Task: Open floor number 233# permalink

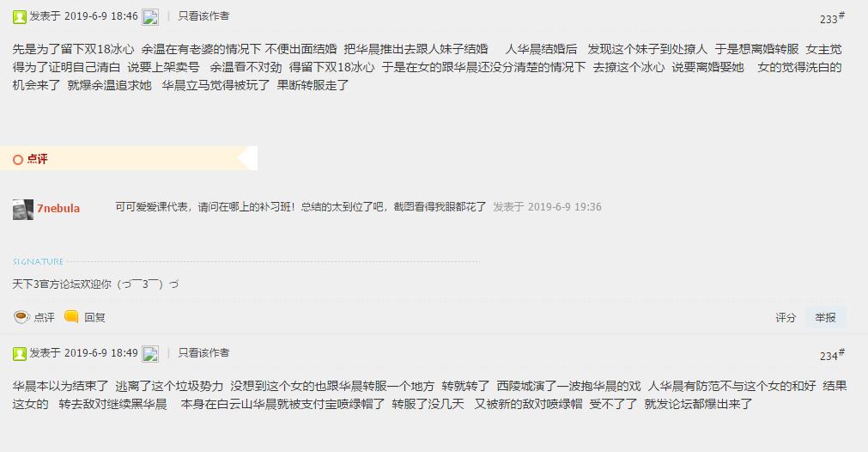Action: tap(832, 18)
